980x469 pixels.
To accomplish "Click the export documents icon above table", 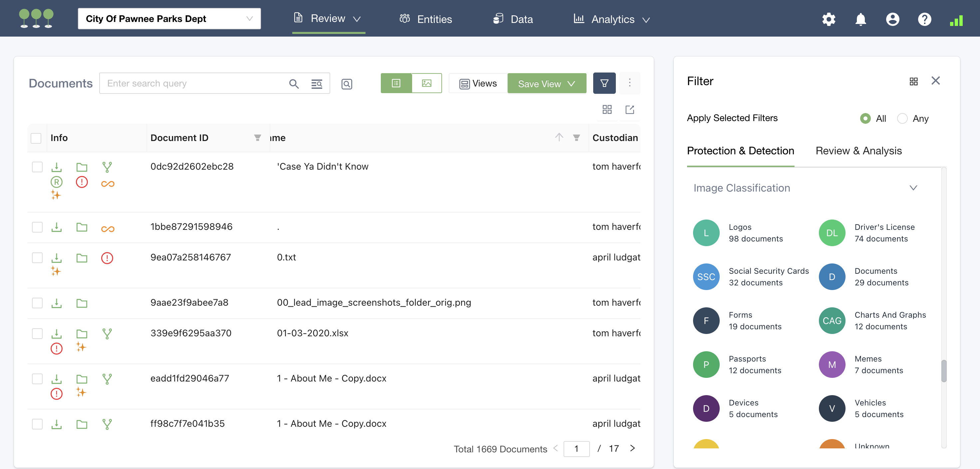I will click(x=629, y=110).
